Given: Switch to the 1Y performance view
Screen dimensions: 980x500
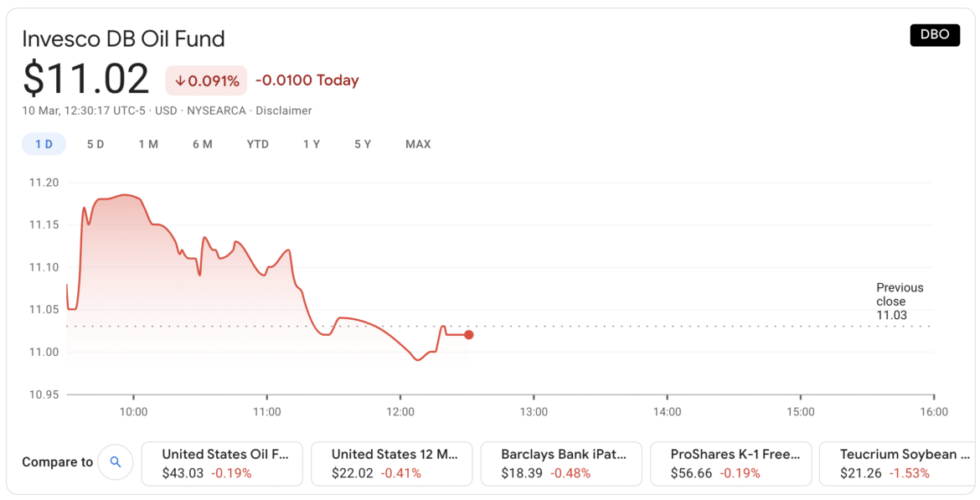Looking at the screenshot, I should click(x=311, y=143).
